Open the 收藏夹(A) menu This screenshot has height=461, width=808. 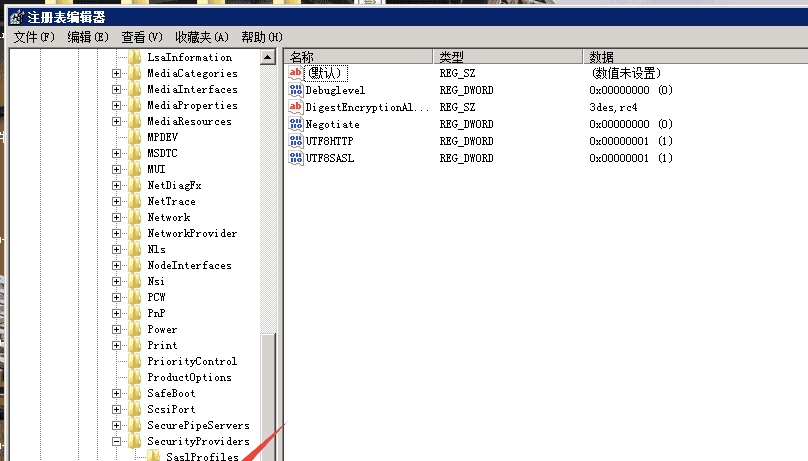click(202, 37)
